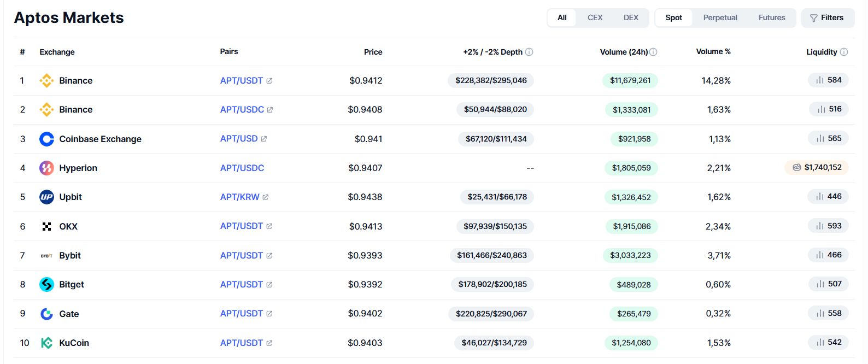The width and height of the screenshot is (868, 364).
Task: Sort by the Volume % column header
Action: coord(713,51)
